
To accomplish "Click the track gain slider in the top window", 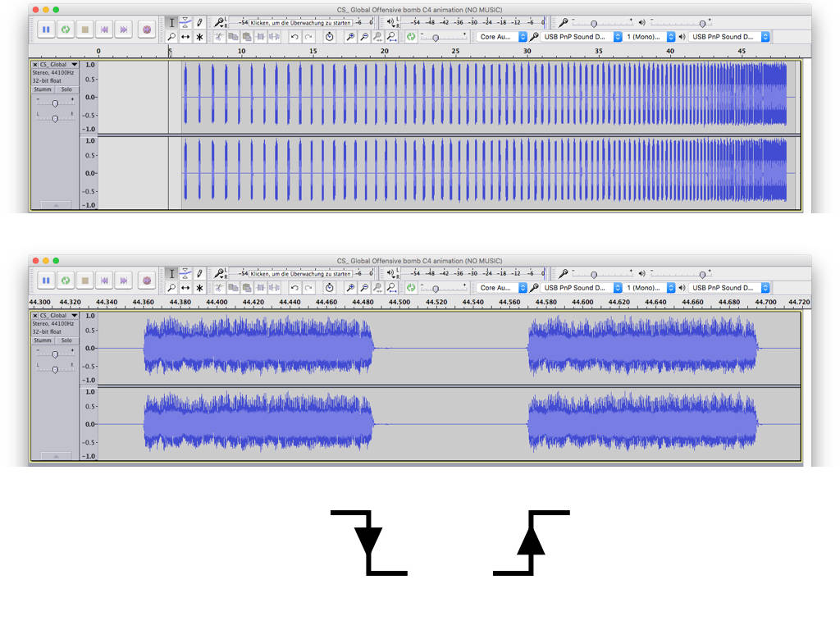I will tap(55, 103).
